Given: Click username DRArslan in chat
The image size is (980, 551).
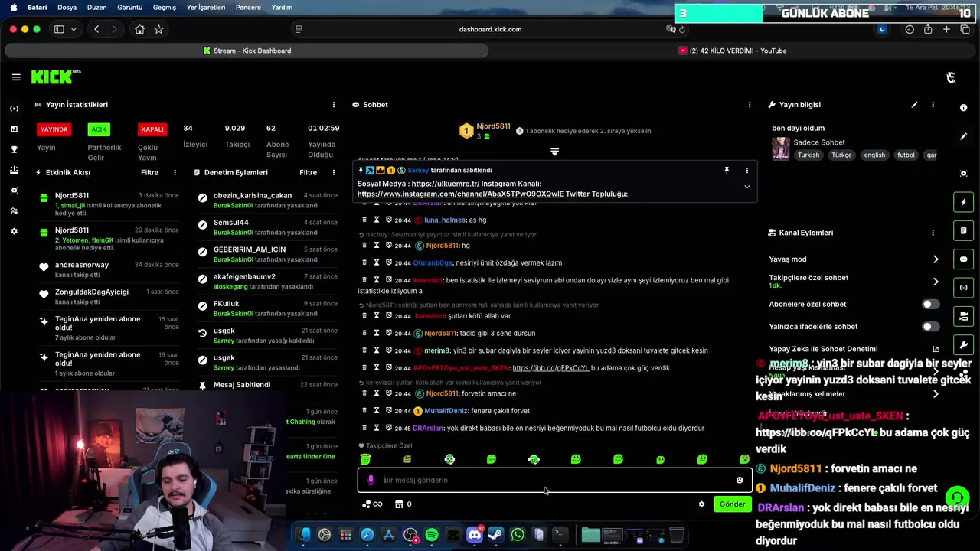Looking at the screenshot, I should pos(428,429).
